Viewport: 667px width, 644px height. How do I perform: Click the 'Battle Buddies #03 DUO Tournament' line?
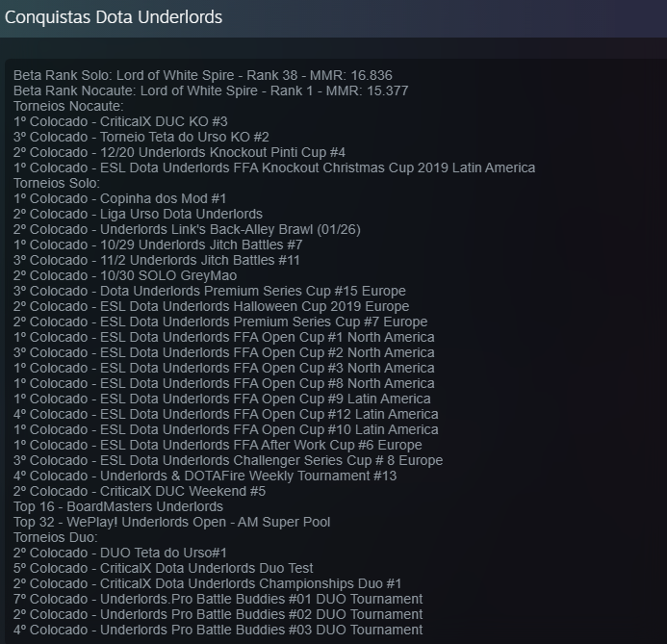[218, 630]
